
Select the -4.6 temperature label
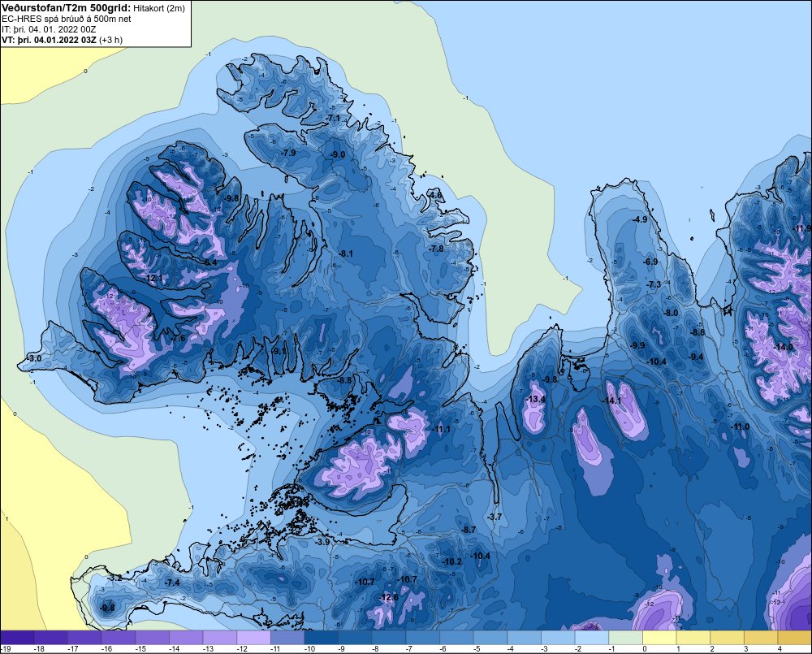tap(435, 195)
